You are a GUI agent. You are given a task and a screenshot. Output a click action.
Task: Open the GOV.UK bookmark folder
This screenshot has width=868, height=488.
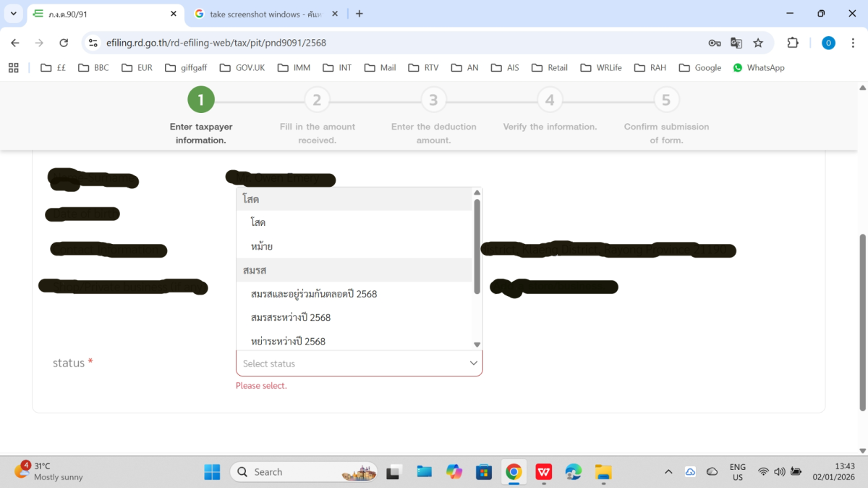tap(242, 67)
